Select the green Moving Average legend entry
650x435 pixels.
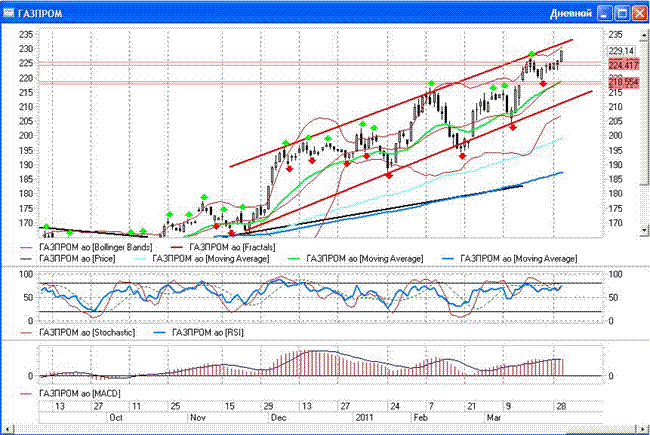pyautogui.click(x=356, y=259)
